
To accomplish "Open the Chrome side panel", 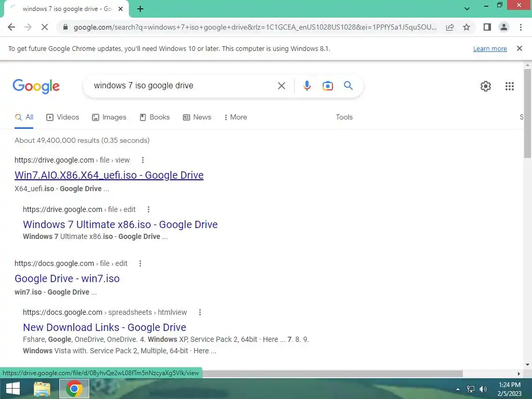I will [x=487, y=27].
